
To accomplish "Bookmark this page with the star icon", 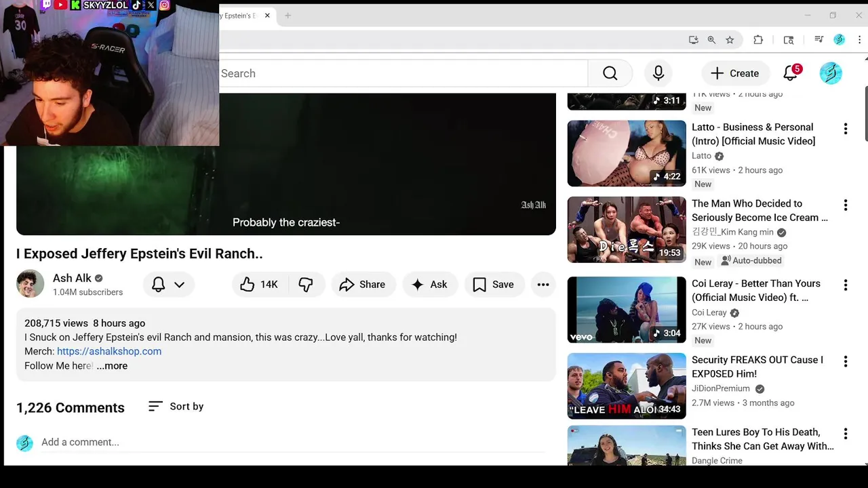I will coord(730,40).
